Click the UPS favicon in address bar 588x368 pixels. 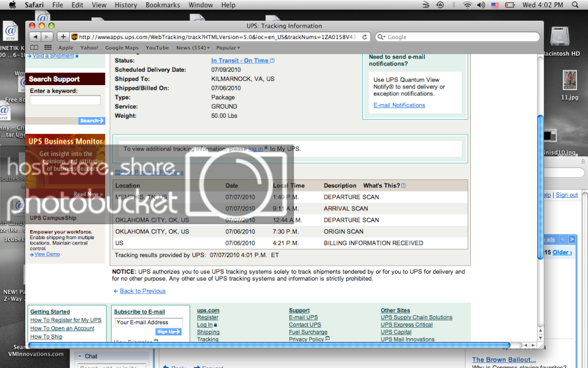[x=74, y=37]
